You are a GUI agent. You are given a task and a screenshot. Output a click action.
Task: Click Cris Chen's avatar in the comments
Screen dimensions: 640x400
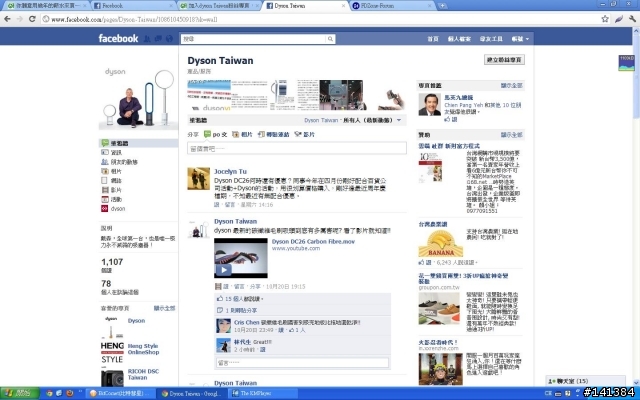click(223, 326)
